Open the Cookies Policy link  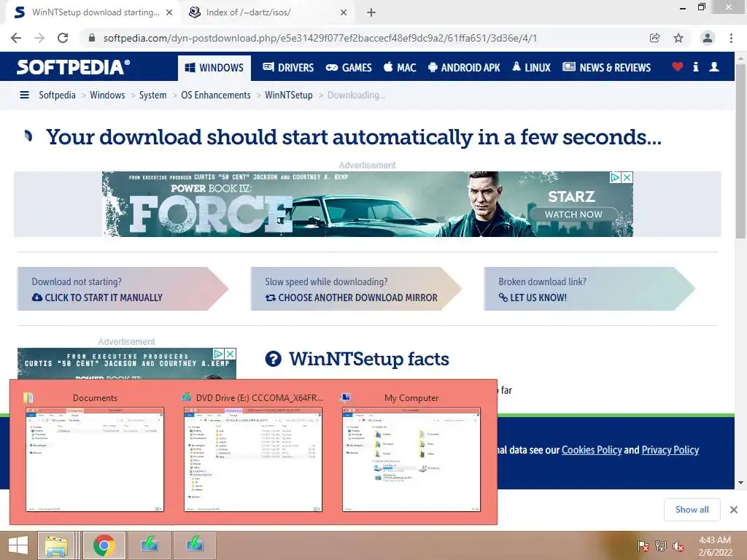[x=592, y=450]
